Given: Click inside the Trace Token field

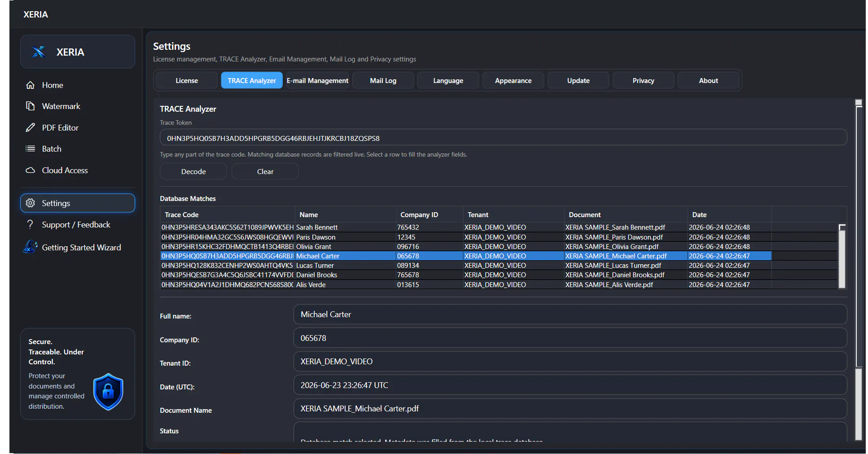Looking at the screenshot, I should [x=503, y=138].
